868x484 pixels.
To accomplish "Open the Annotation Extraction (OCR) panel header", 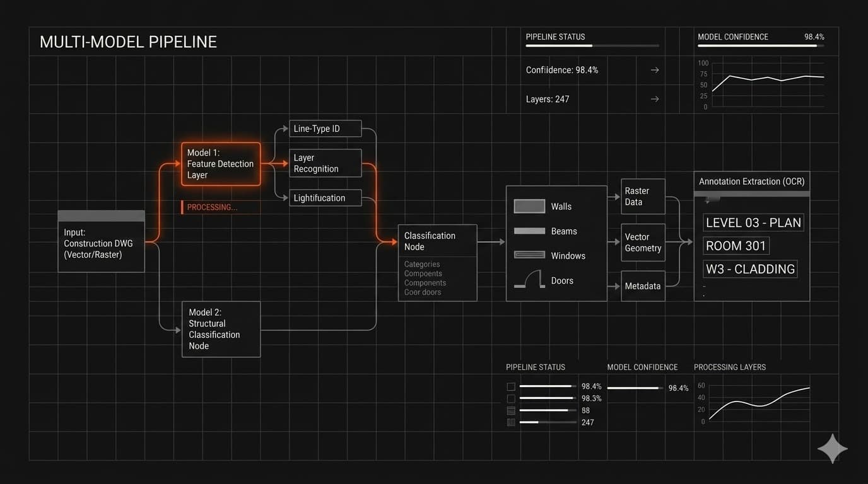I will tap(752, 181).
